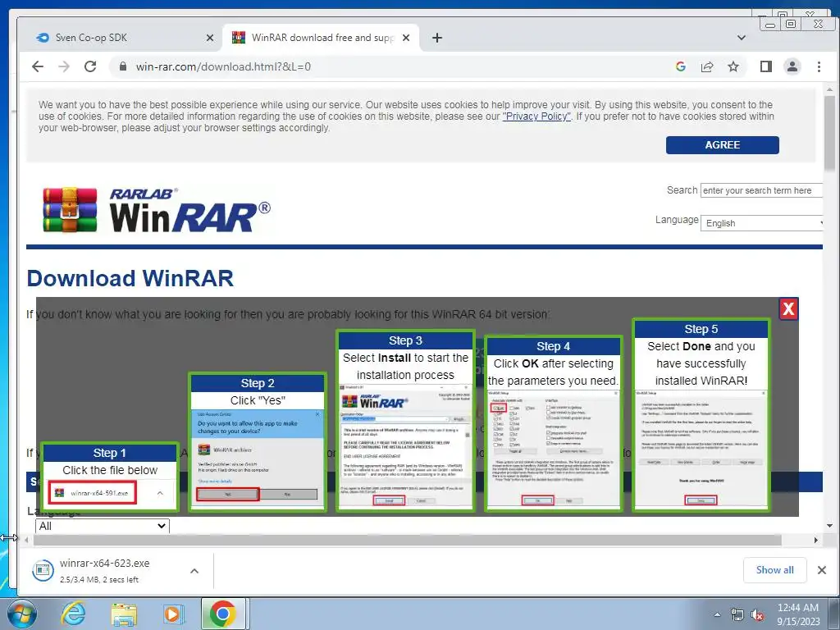Close the downloads bar

[x=822, y=570]
